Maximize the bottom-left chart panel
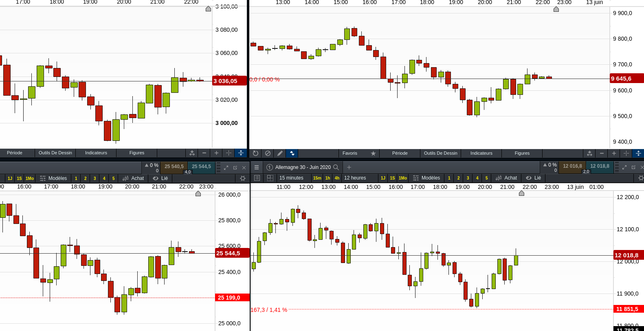The image size is (644, 331). click(x=226, y=168)
